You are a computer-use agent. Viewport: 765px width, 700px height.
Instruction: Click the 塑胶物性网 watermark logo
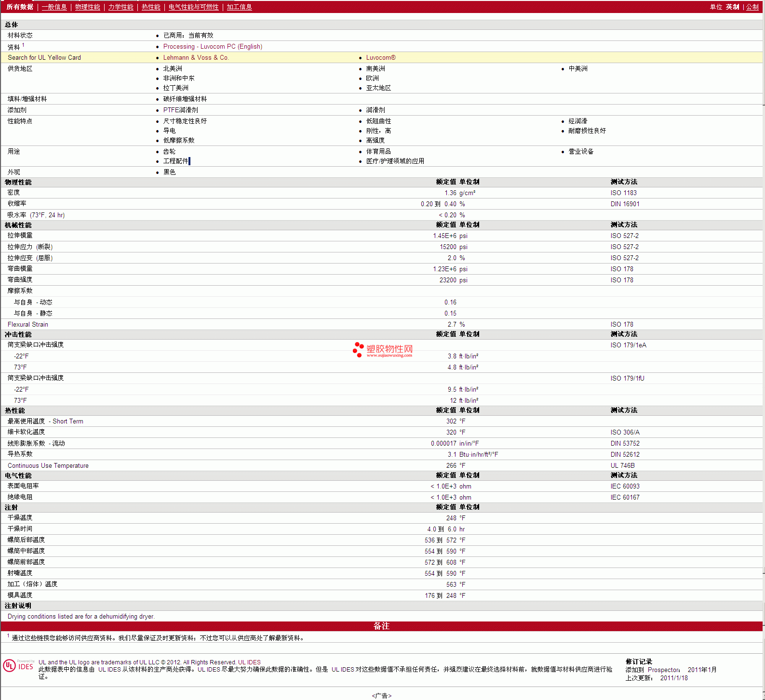pos(383,350)
